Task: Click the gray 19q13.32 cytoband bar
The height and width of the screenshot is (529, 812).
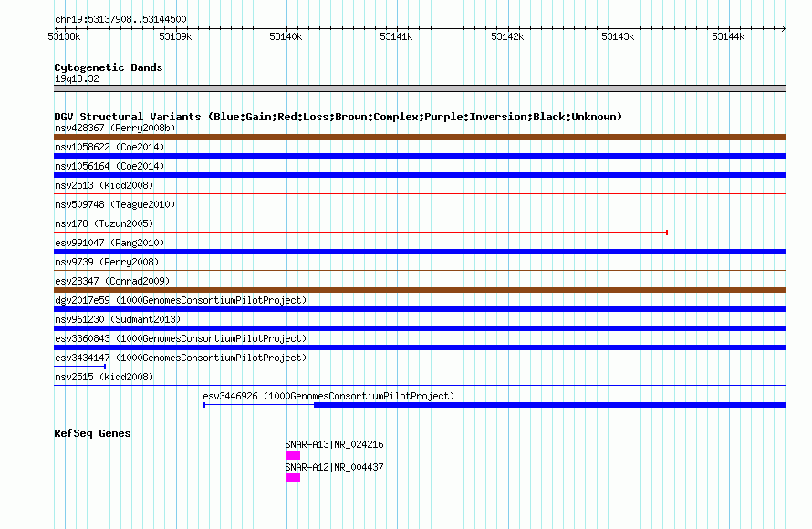Action: 420,88
